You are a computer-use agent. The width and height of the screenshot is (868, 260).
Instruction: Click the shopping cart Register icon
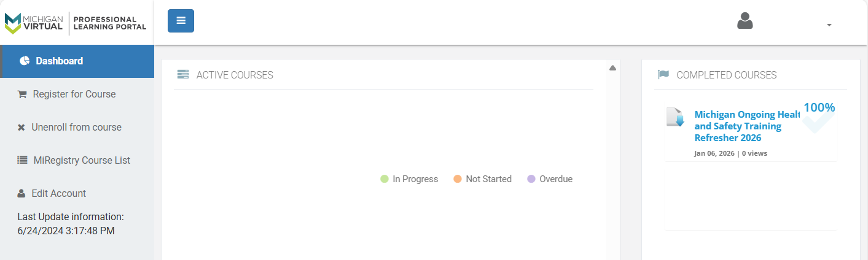[x=22, y=94]
